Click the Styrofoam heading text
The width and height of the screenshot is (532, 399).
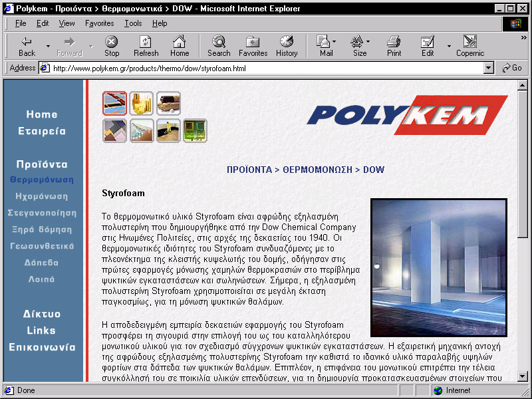point(123,194)
